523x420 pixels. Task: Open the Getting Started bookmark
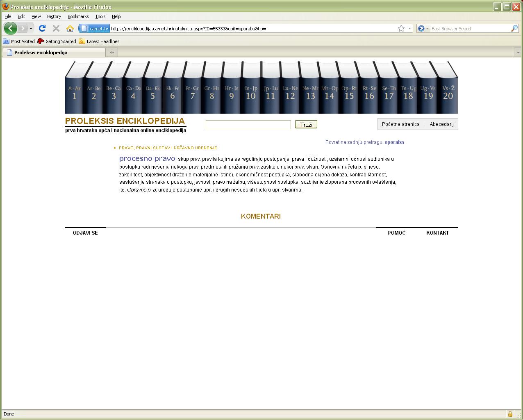(x=57, y=41)
